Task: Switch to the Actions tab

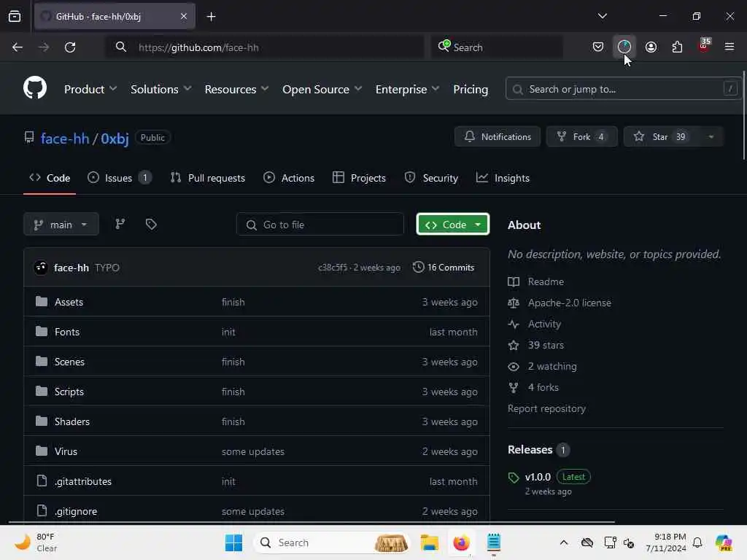Action: tap(289, 178)
